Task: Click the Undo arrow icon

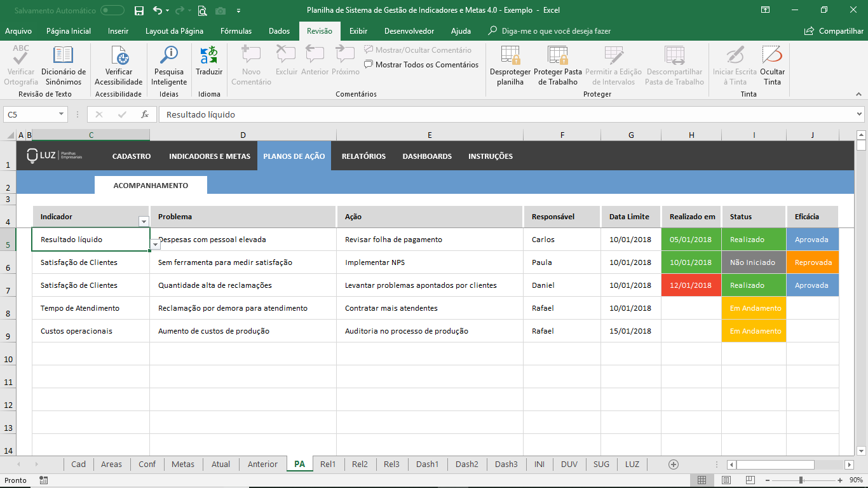Action: tap(158, 10)
